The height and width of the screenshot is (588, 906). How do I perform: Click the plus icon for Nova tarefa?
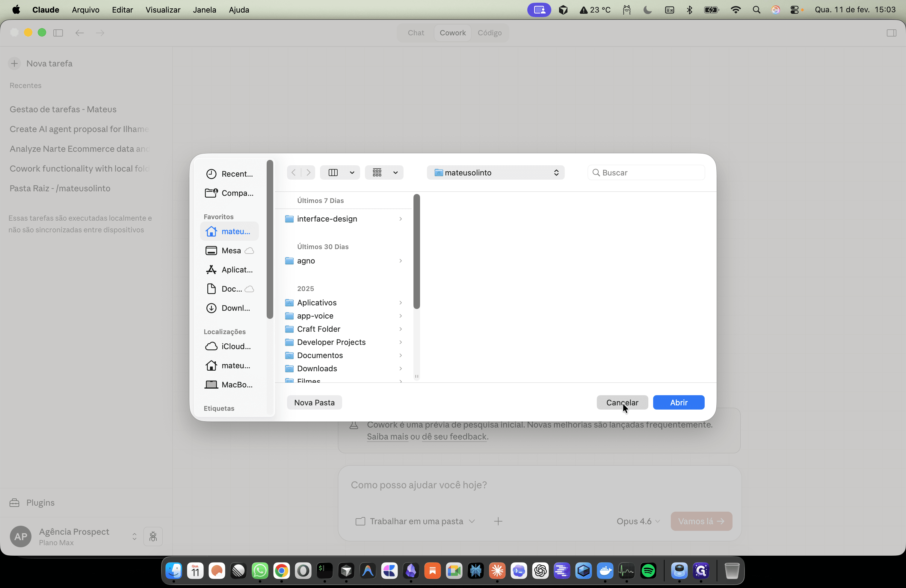(x=14, y=63)
